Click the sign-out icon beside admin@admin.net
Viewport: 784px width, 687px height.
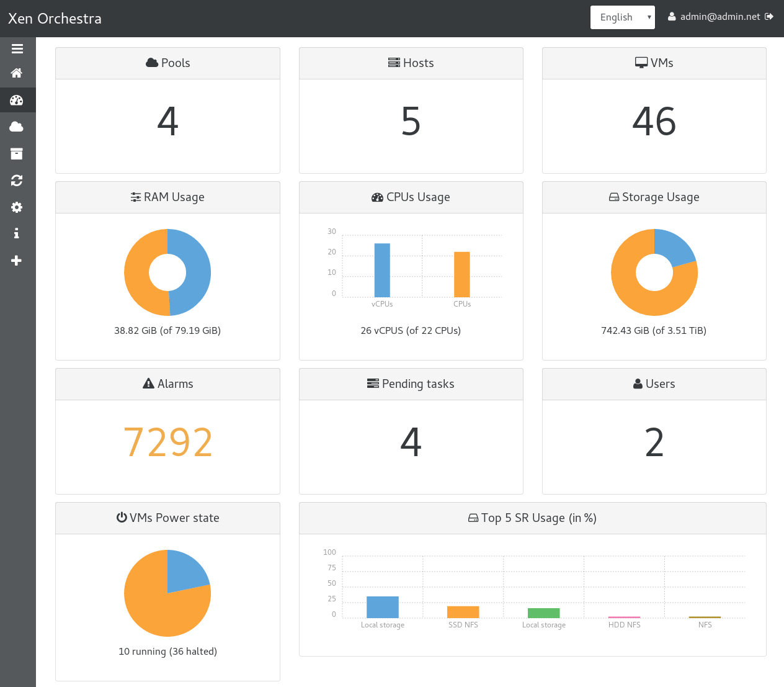(769, 17)
